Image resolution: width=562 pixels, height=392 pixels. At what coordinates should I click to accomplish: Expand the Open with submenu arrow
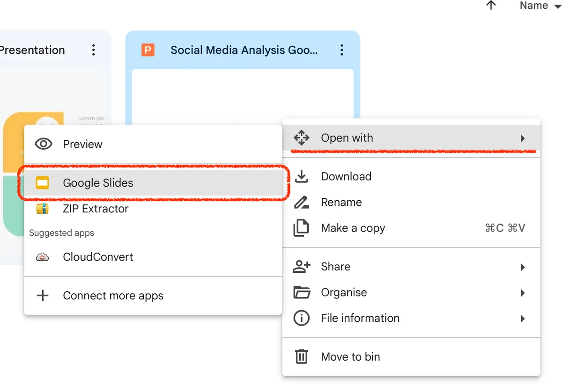coord(523,138)
